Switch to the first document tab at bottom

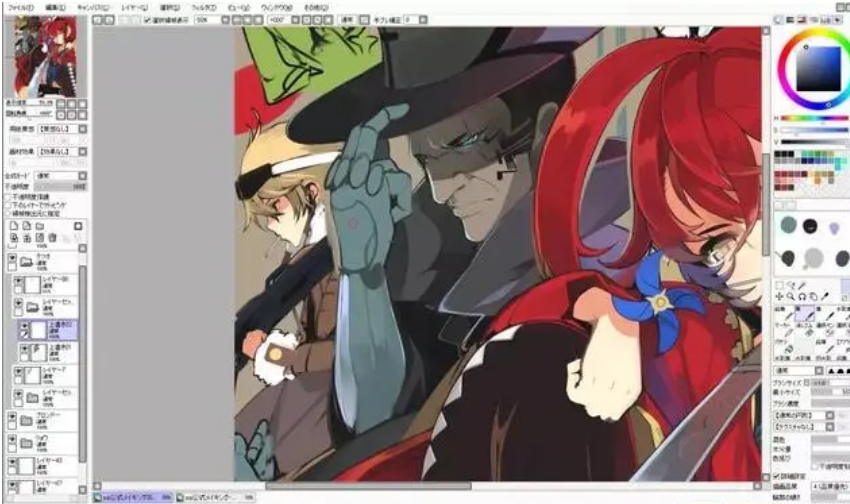[133, 497]
